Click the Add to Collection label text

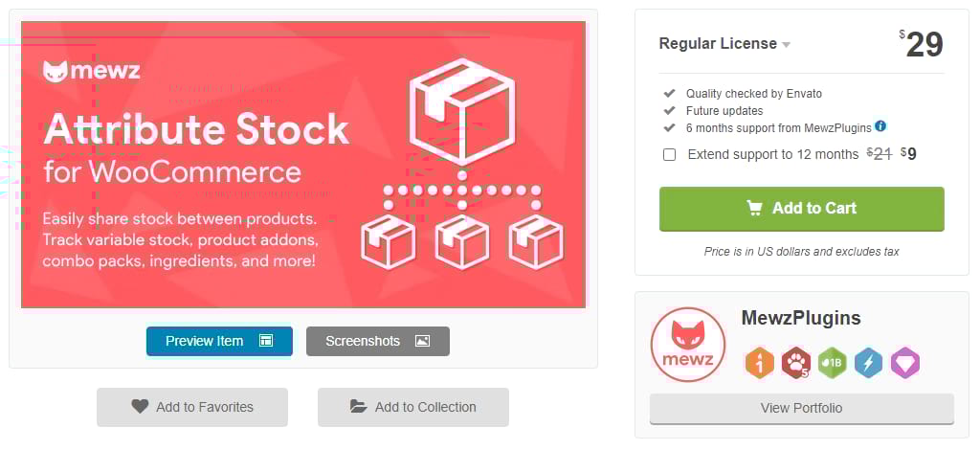click(x=425, y=407)
